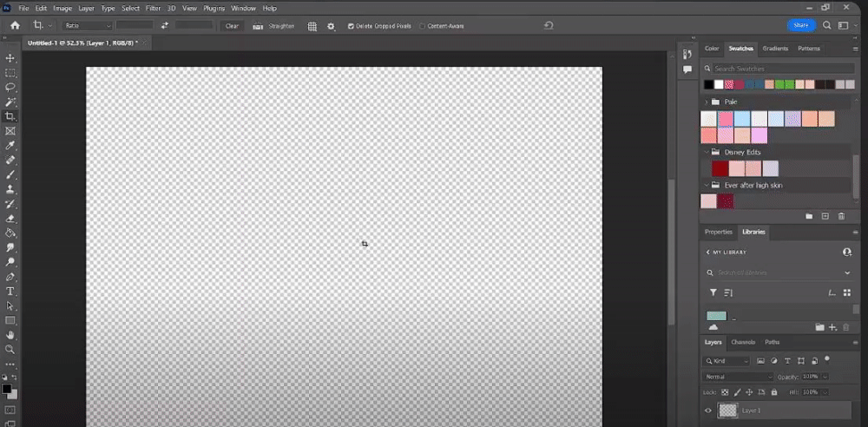
Task: Select the Eyedropper tool
Action: pos(10,146)
